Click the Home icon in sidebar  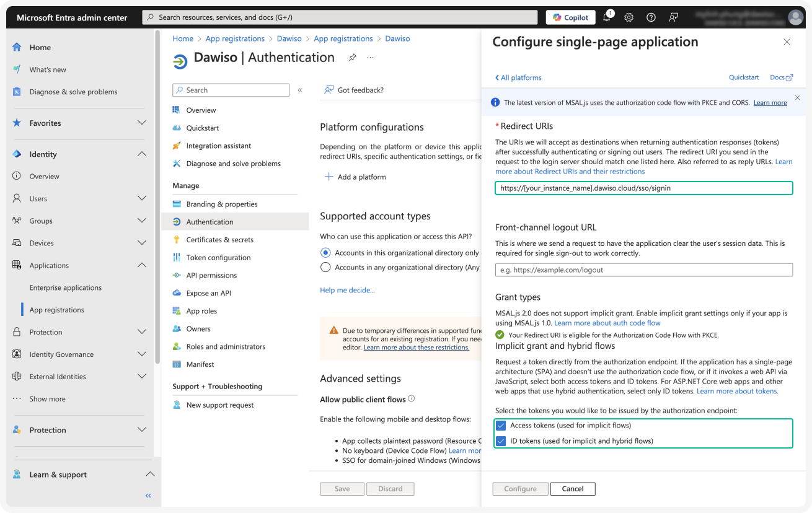click(x=17, y=47)
